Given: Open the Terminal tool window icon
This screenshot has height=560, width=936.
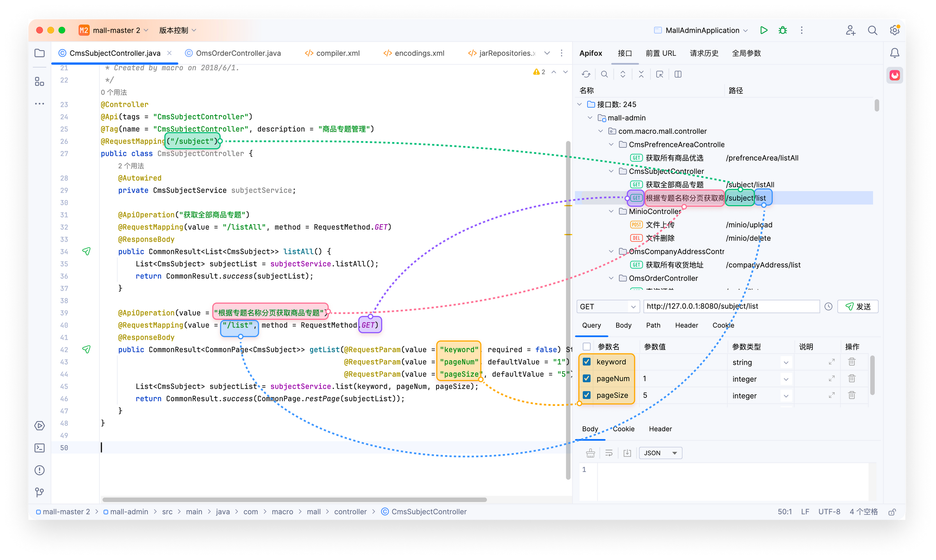Looking at the screenshot, I should click(40, 448).
